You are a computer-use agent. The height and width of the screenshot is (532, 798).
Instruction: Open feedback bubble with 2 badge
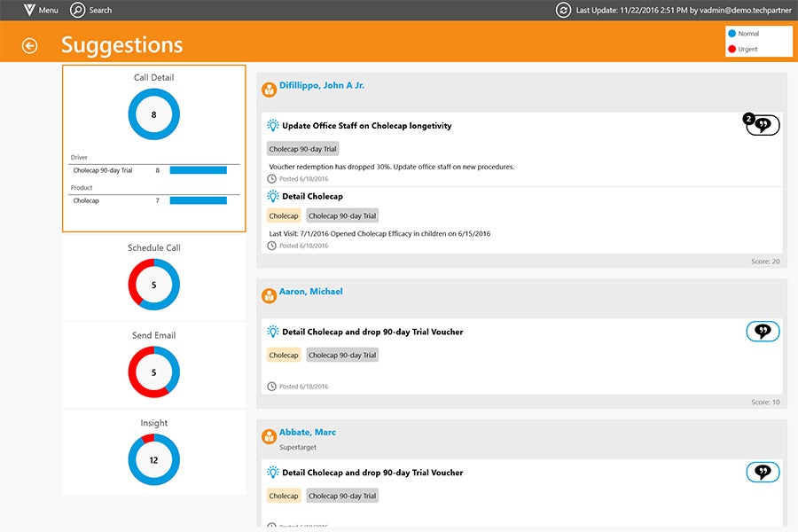(x=762, y=125)
